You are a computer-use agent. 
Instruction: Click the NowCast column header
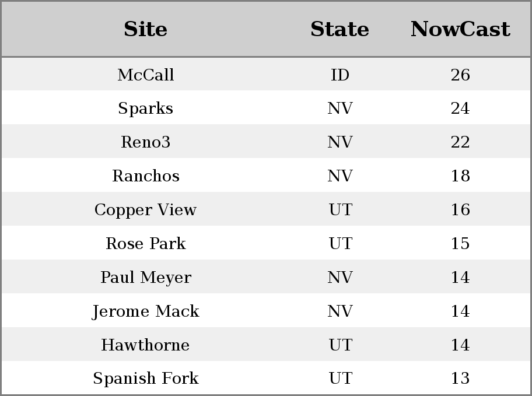coord(460,29)
